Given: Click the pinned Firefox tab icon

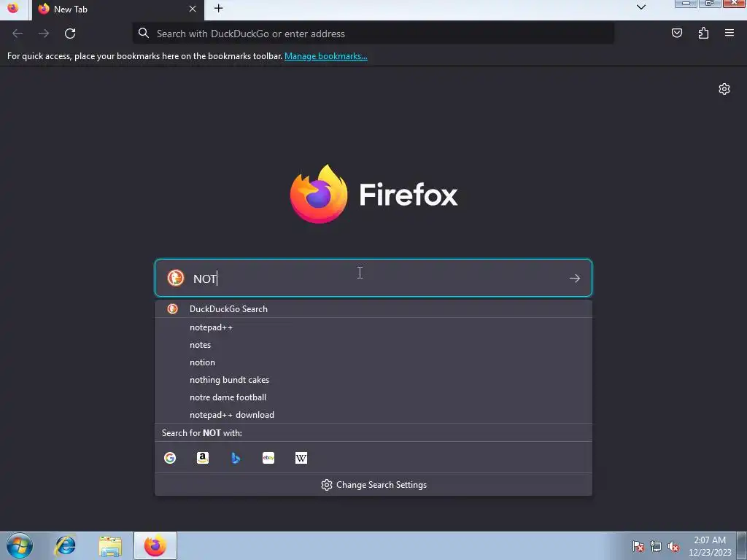Looking at the screenshot, I should (13, 9).
